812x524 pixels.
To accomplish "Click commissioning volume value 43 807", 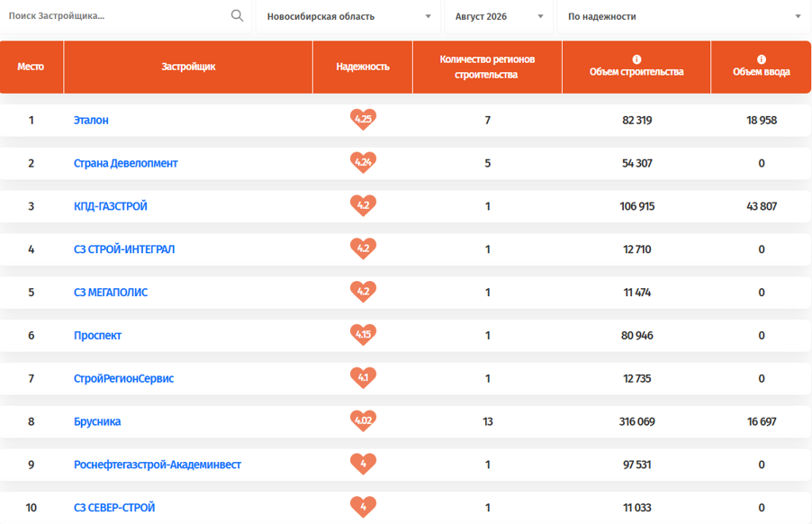I will [762, 206].
